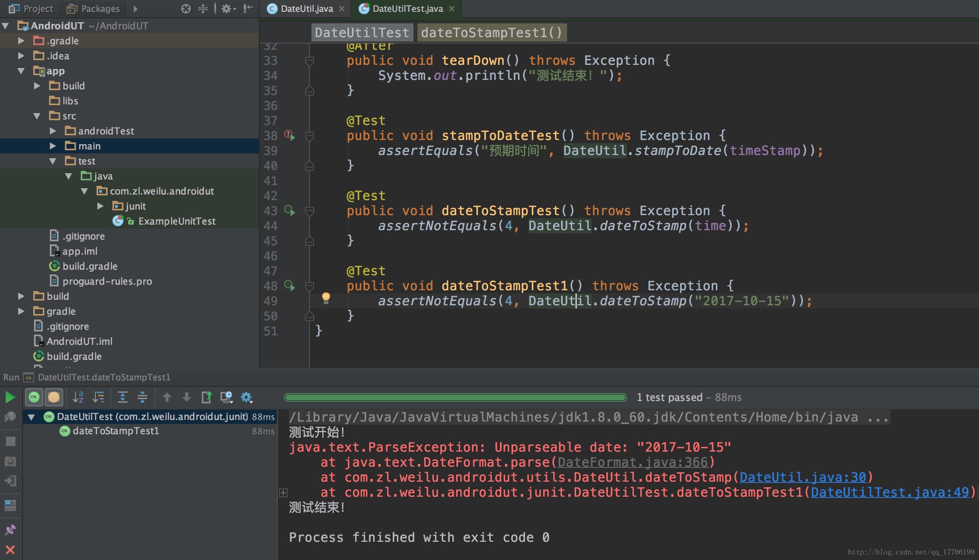The image size is (979, 560).
Task: Go to next failed test arrow
Action: click(x=187, y=397)
